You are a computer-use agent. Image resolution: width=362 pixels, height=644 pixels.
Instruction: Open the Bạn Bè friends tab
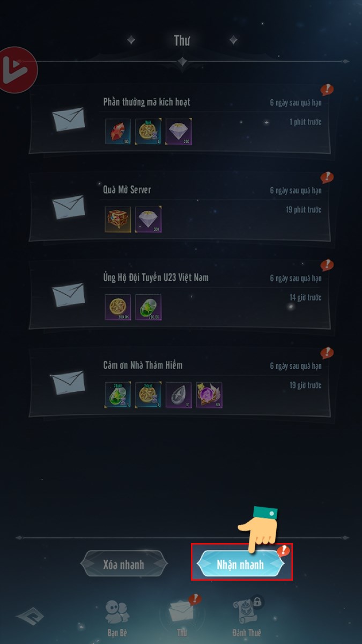point(116,618)
